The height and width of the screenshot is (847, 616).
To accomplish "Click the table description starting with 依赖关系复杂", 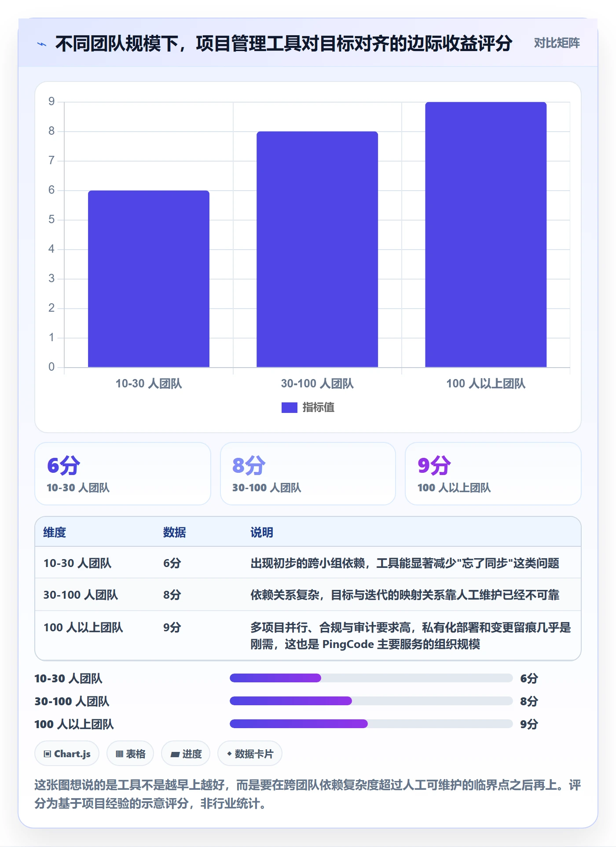I will pos(405,595).
